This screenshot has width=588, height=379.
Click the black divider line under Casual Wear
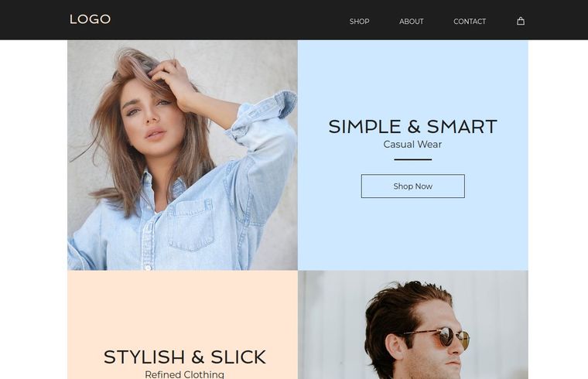tap(413, 159)
